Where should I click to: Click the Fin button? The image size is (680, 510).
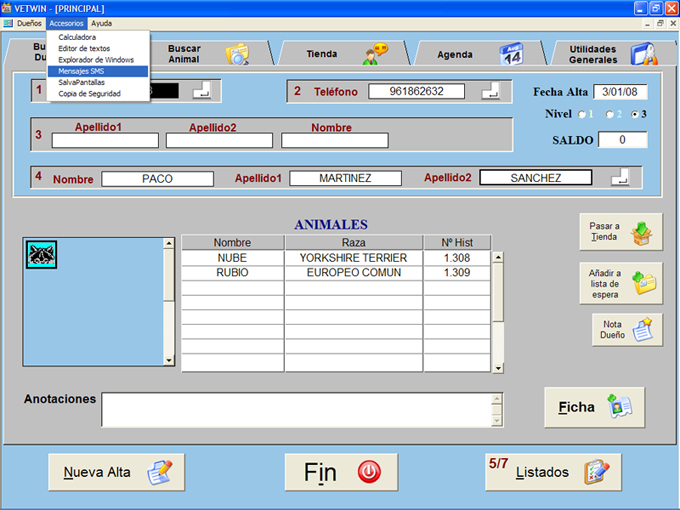pyautogui.click(x=341, y=472)
